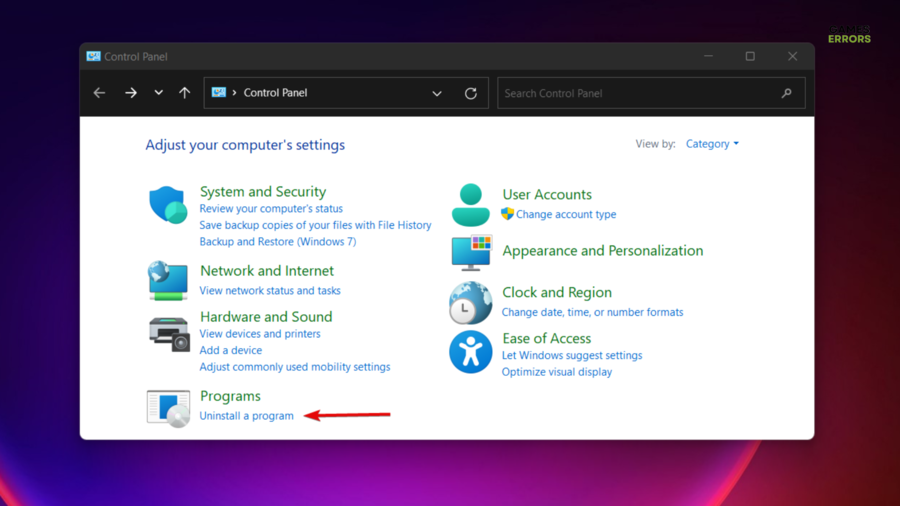This screenshot has height=506, width=900.
Task: Click the User Accounts person icon
Action: click(x=470, y=204)
